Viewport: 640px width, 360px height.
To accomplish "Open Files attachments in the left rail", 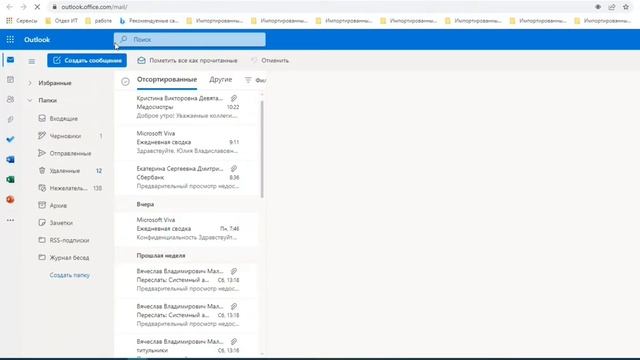I will (x=11, y=119).
